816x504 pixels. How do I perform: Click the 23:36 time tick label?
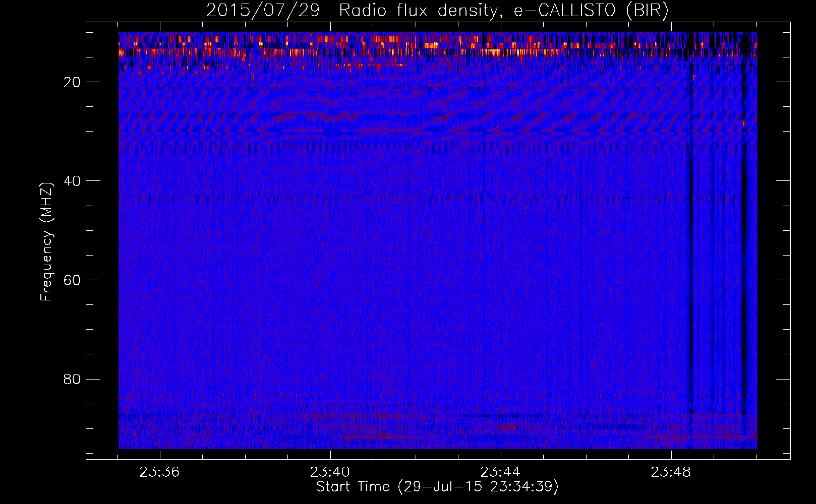160,472
